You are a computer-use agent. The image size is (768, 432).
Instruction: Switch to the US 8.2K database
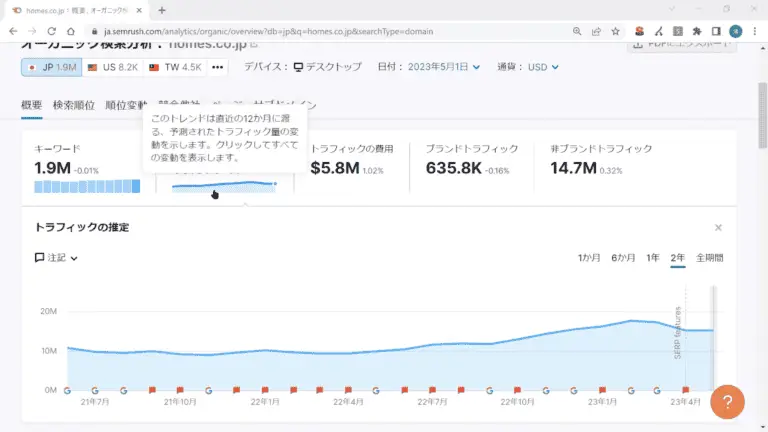coord(112,67)
